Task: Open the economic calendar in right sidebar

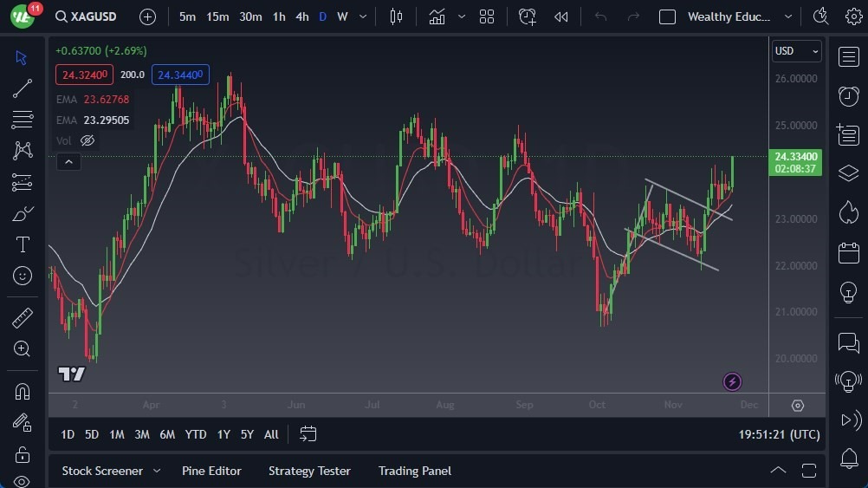Action: [849, 253]
